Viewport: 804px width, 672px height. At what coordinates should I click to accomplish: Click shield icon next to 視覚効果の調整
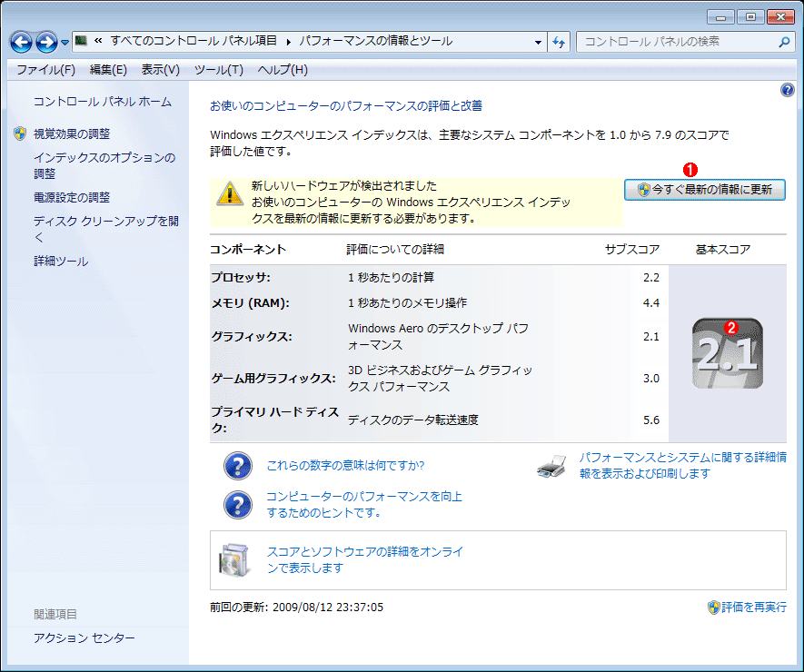coord(20,133)
